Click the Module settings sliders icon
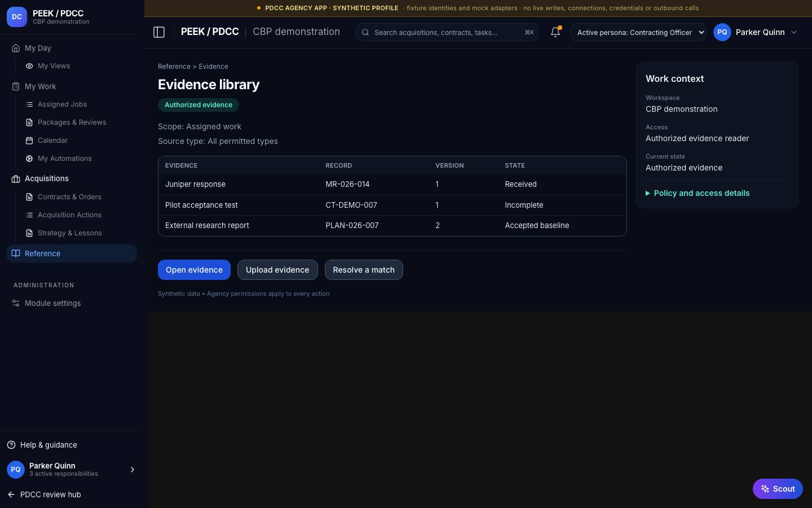This screenshot has height=508, width=812. coord(16,303)
